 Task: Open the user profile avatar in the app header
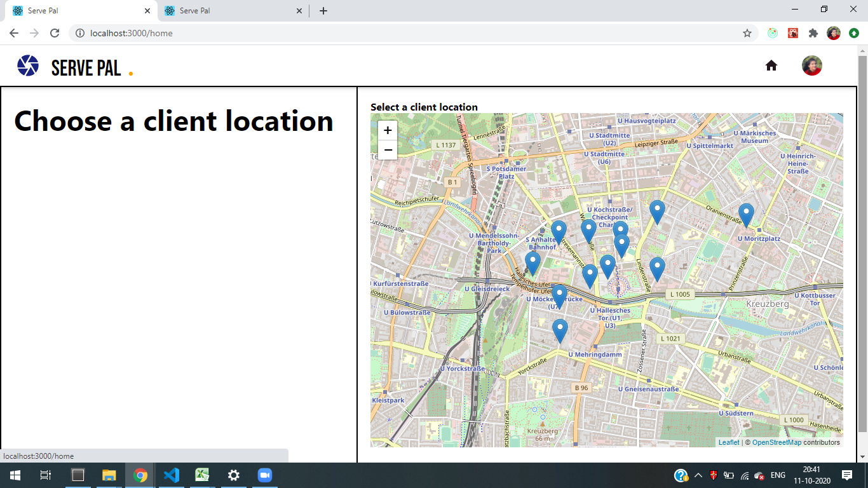point(811,65)
